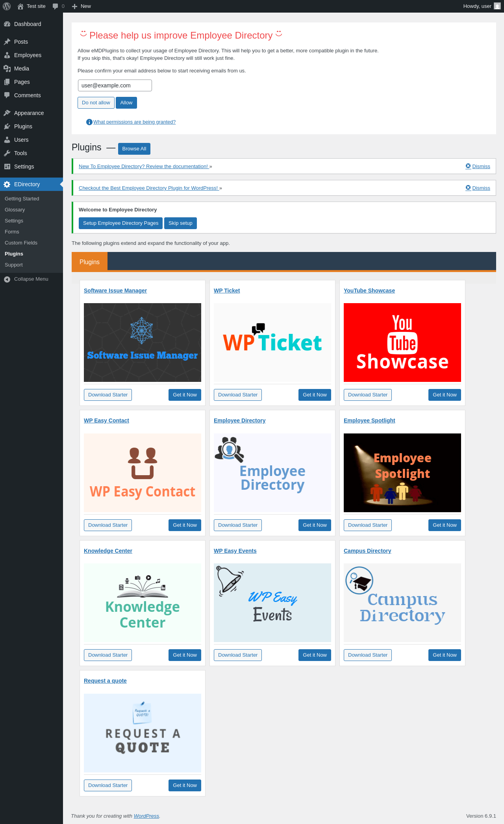Open the Software Issue Manager title link
This screenshot has height=824, width=504.
[115, 291]
